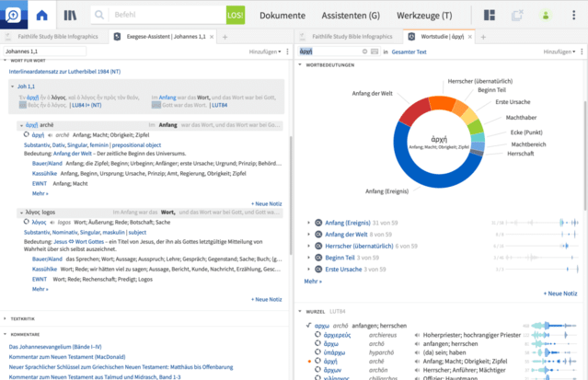
Task: Add new tab next to Exegese-Assistent tab
Action: pos(225,36)
